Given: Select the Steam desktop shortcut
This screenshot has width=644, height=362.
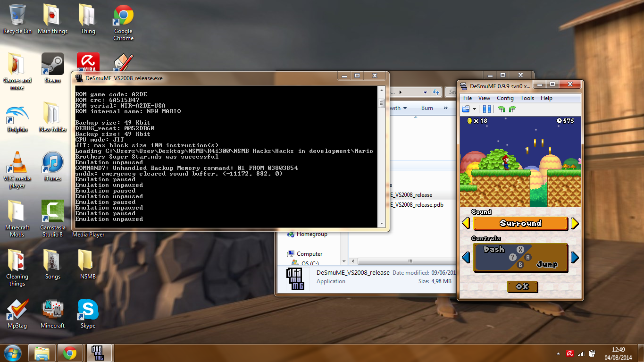Looking at the screenshot, I should [52, 68].
